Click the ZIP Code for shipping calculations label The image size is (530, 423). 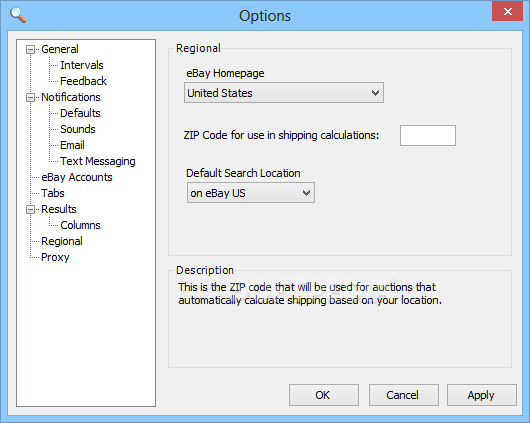point(281,135)
